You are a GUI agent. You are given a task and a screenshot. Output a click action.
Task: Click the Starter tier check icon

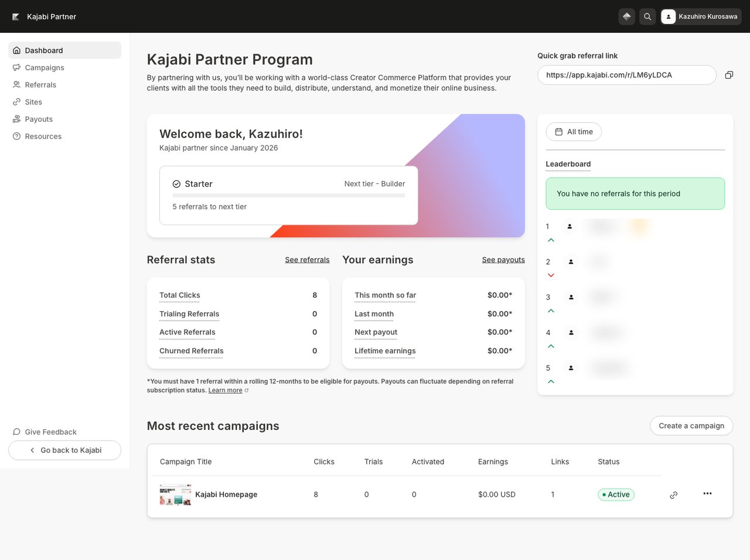click(176, 184)
